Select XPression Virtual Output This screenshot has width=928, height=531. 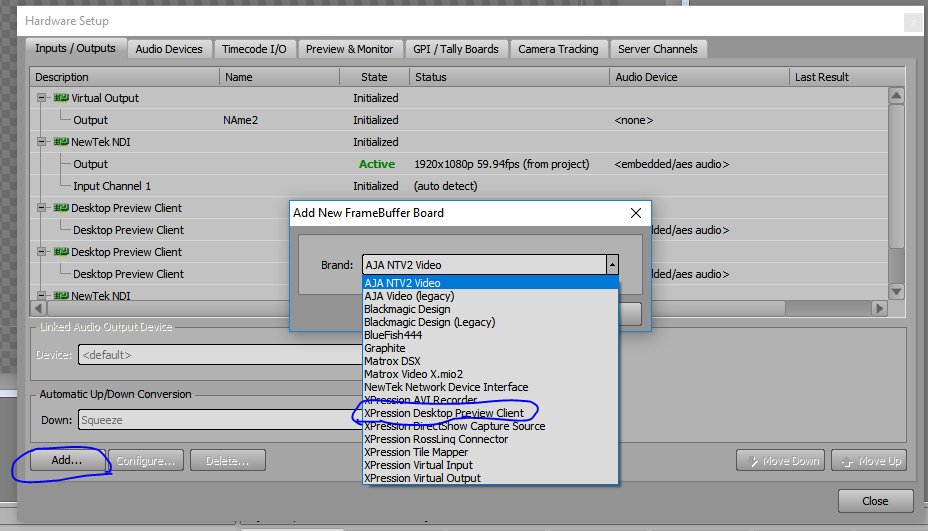pyautogui.click(x=490, y=478)
